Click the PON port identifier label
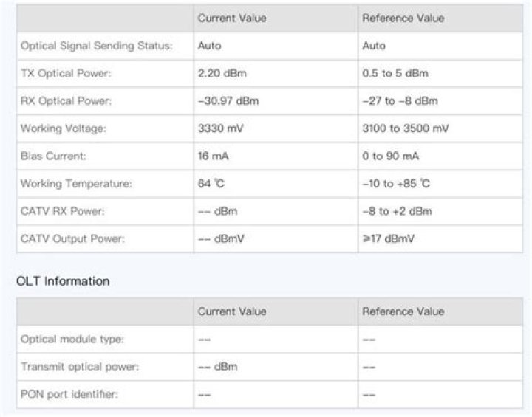This screenshot has width=532, height=417. (x=69, y=394)
